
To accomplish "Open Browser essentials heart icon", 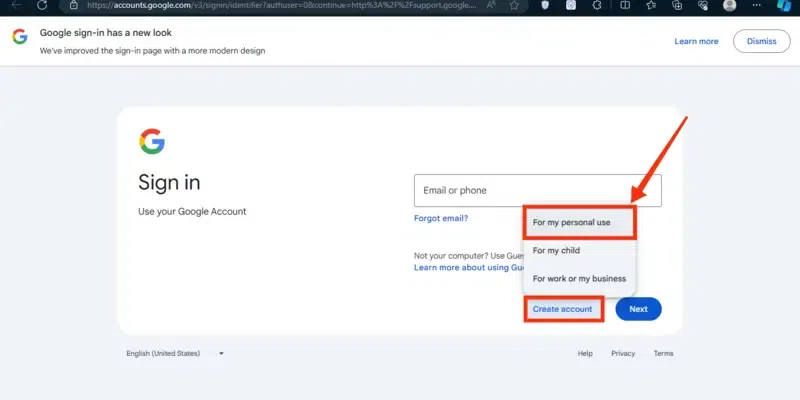I will click(703, 5).
